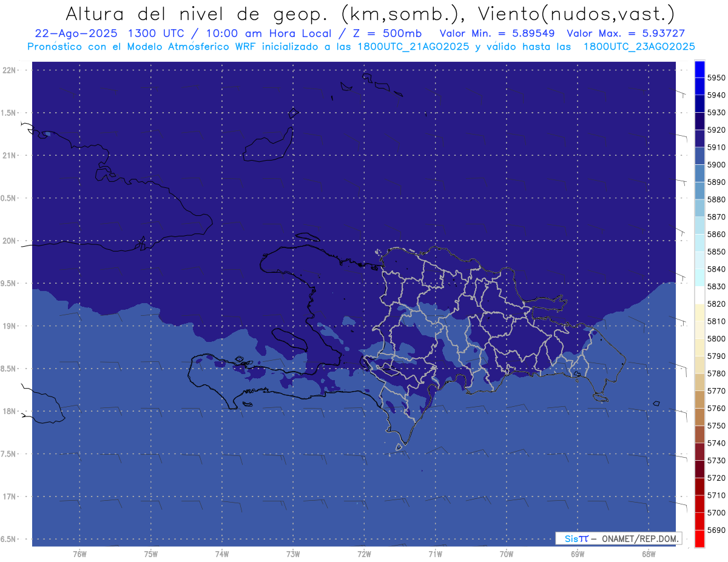Select the '7.5N' axis label
Screen dimensions: 728x562
point(9,454)
